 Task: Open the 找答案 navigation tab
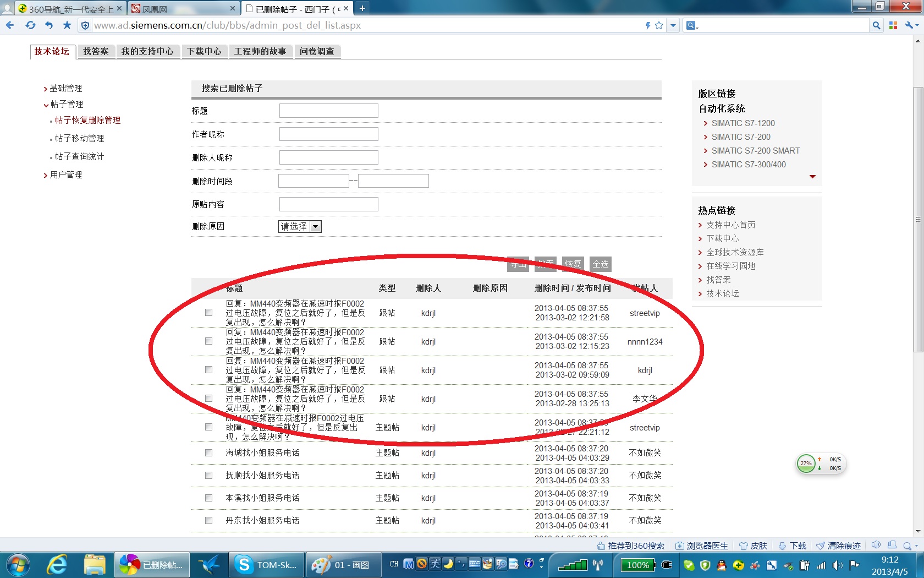pos(96,51)
